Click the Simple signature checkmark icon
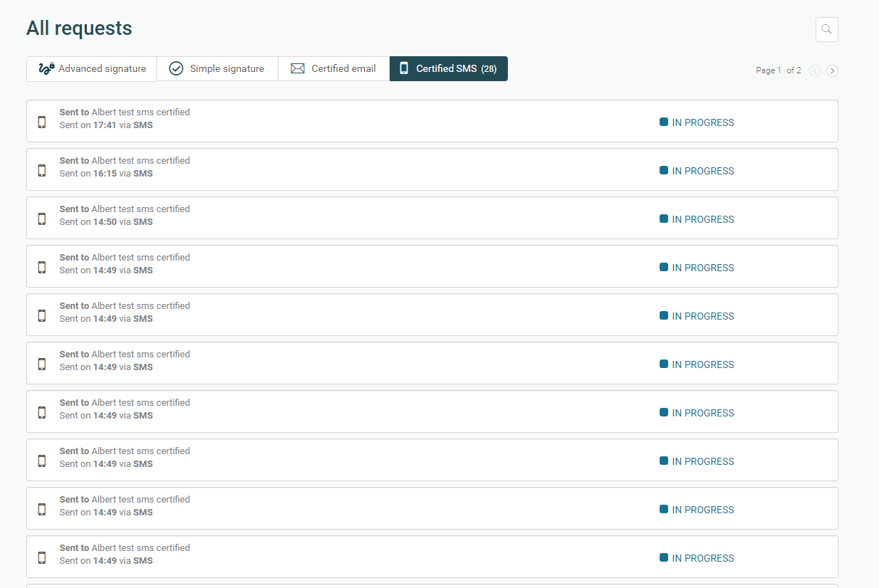 175,68
